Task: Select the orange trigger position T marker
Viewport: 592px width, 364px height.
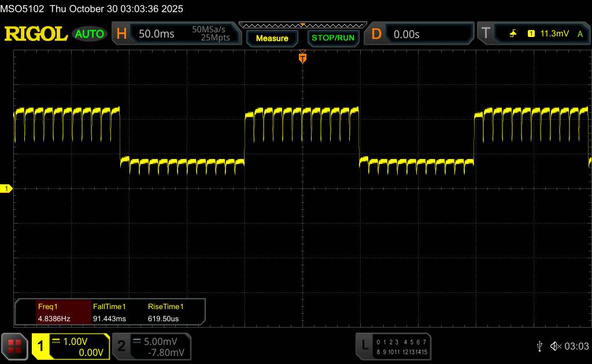Action: (x=302, y=57)
